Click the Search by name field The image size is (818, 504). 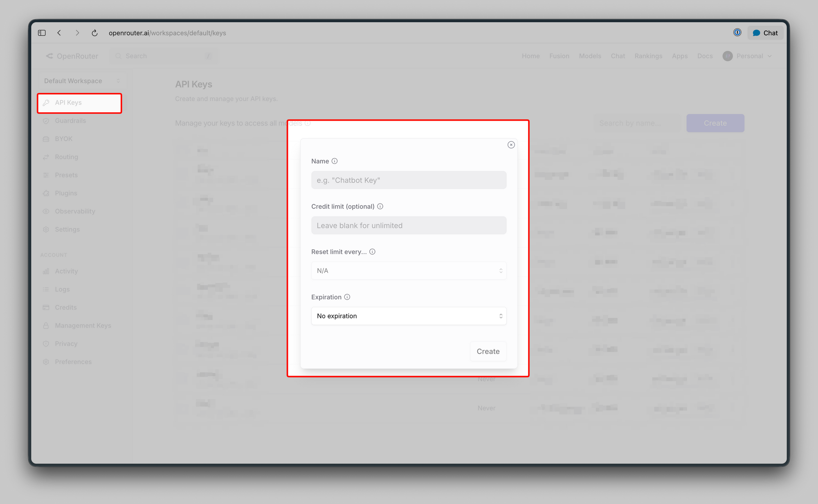pyautogui.click(x=638, y=123)
